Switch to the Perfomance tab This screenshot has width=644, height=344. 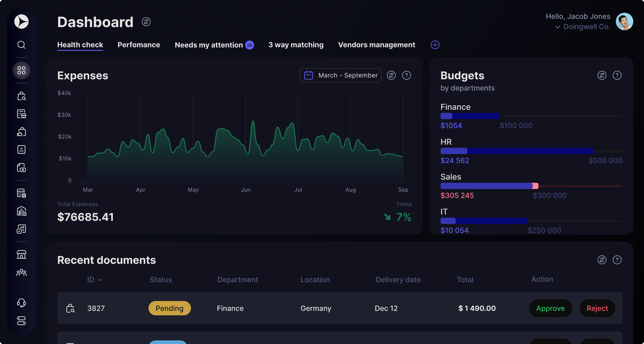pos(139,45)
